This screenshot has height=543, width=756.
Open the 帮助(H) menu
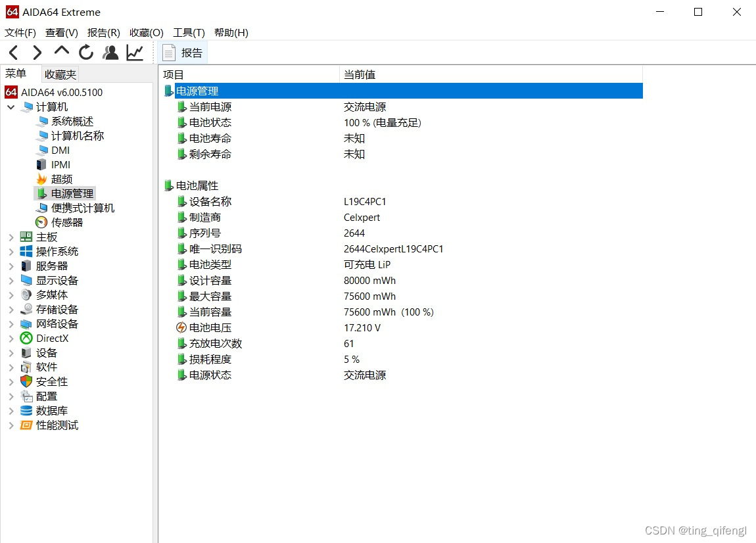(231, 32)
